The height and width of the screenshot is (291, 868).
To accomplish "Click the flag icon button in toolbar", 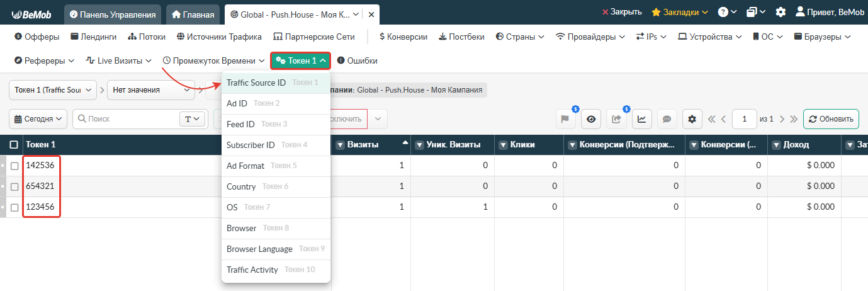I will 565,118.
